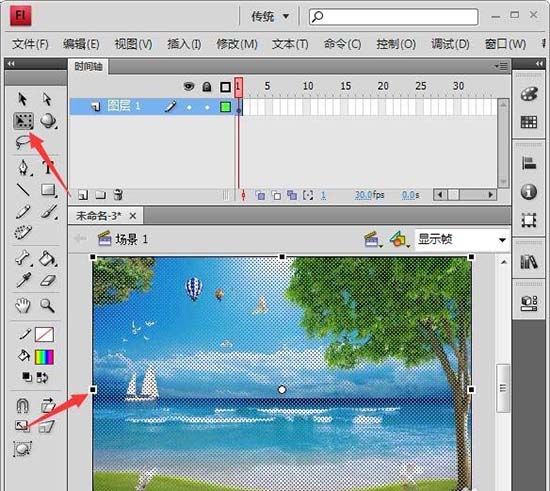Open the Edit Scene dropdown icon

pos(373,240)
